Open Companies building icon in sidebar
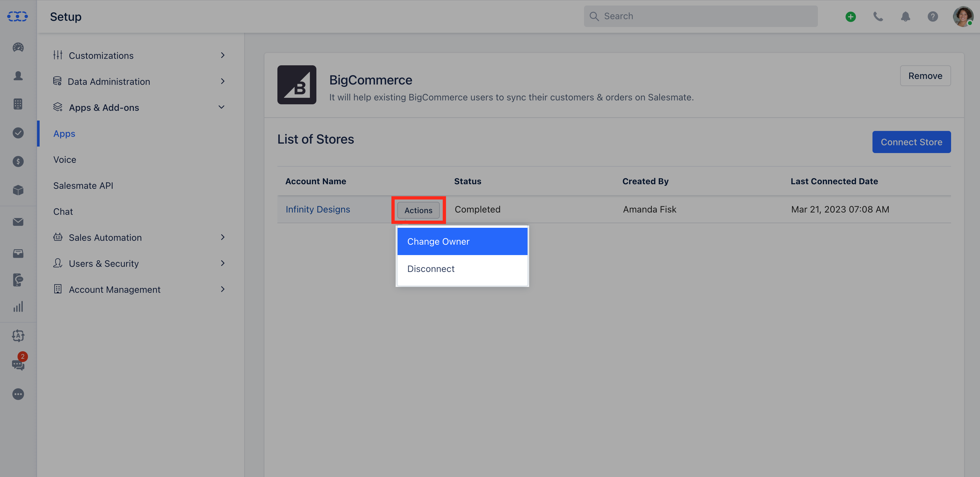980x477 pixels. (x=18, y=104)
